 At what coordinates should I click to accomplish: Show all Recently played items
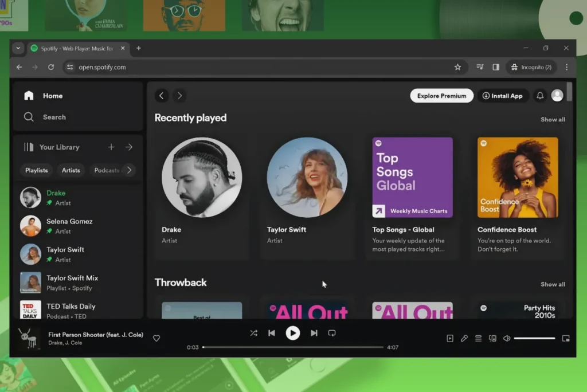click(553, 119)
